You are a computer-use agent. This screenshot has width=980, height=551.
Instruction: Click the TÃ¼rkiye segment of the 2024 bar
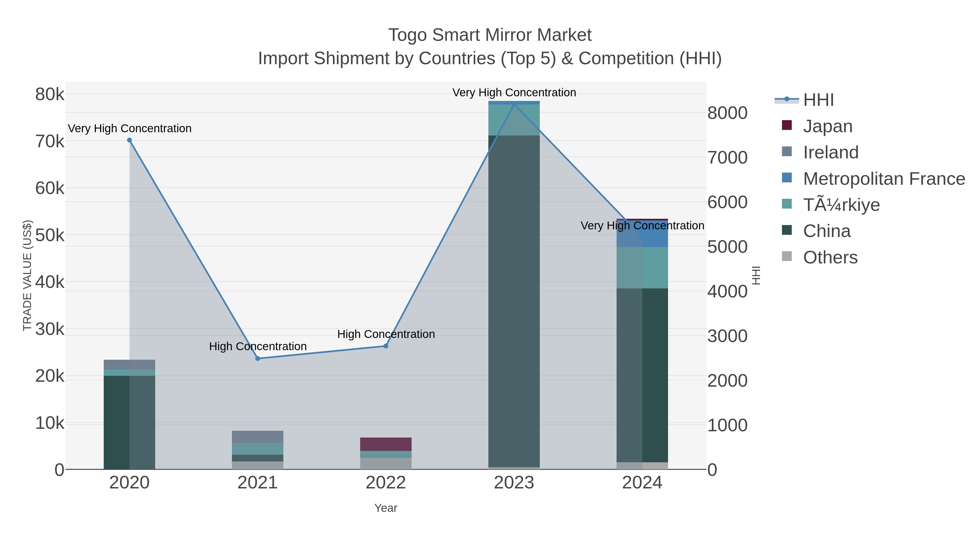tap(642, 268)
